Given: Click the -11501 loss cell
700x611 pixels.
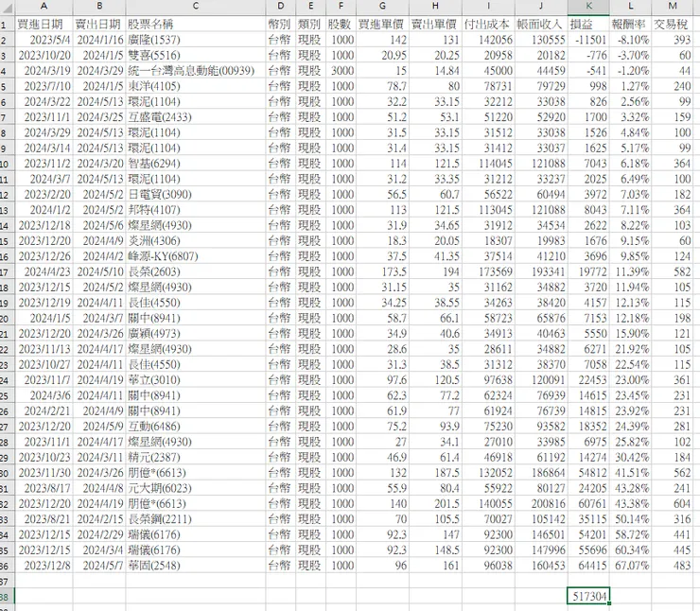Looking at the screenshot, I should tap(588, 40).
